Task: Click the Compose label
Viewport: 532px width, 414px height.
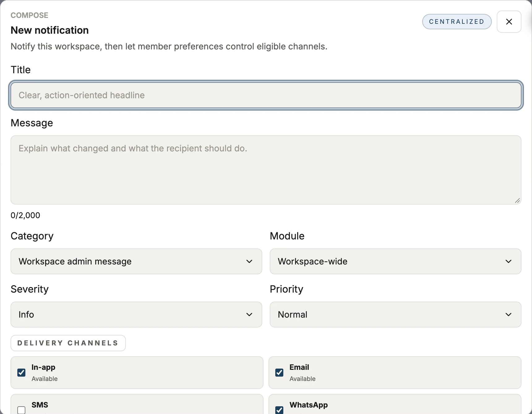Action: click(x=29, y=15)
